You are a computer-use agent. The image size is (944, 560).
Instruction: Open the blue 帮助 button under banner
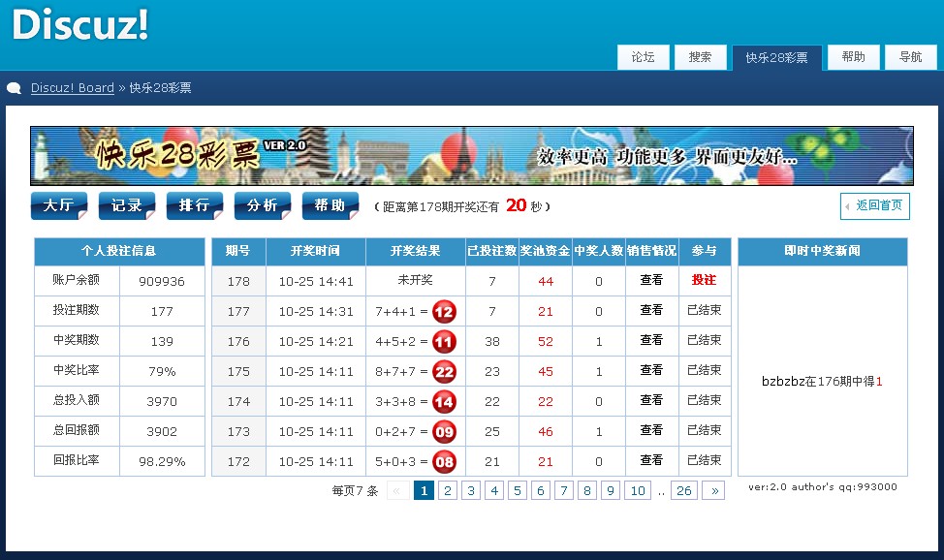click(x=330, y=206)
